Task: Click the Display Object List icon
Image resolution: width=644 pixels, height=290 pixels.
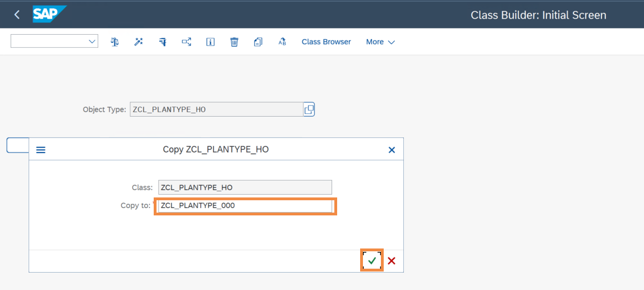Action: [187, 42]
